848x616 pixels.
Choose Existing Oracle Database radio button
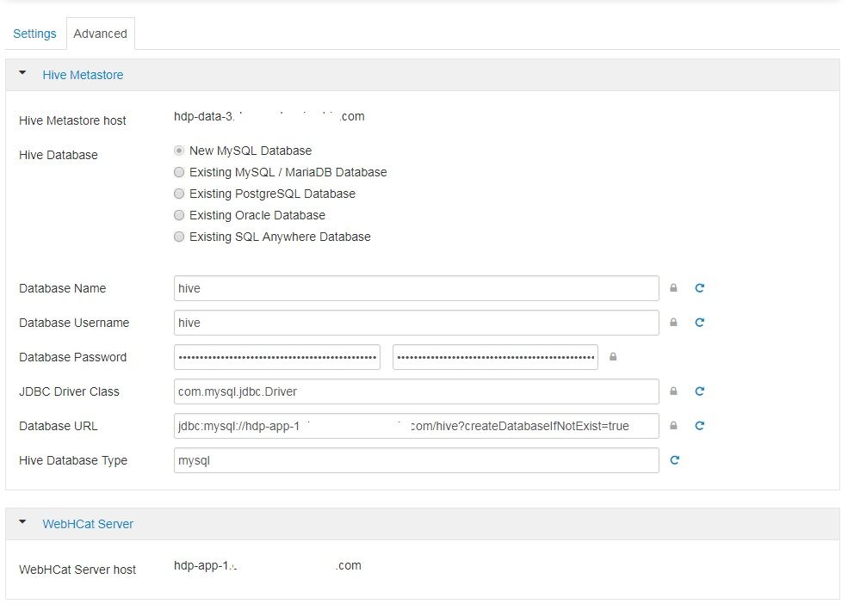(179, 215)
